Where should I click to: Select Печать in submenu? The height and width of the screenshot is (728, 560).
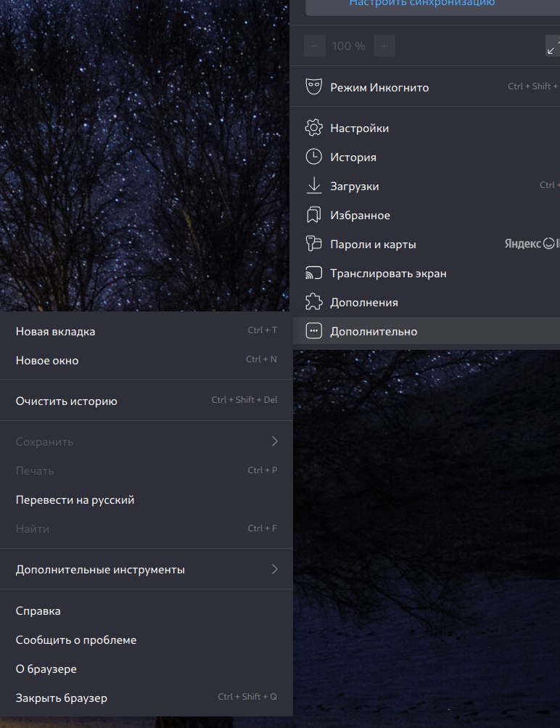[146, 470]
